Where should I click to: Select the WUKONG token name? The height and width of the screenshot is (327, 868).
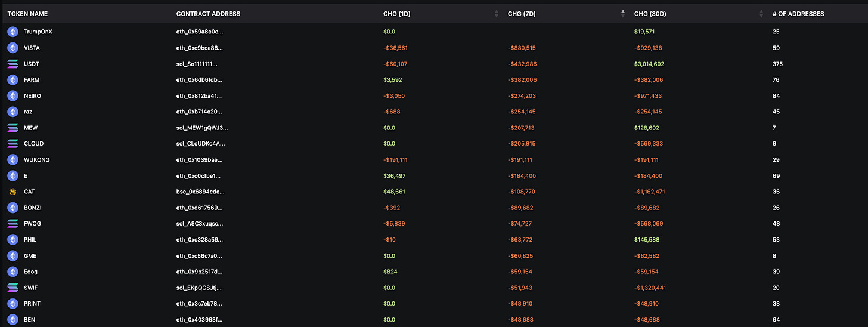(x=36, y=160)
